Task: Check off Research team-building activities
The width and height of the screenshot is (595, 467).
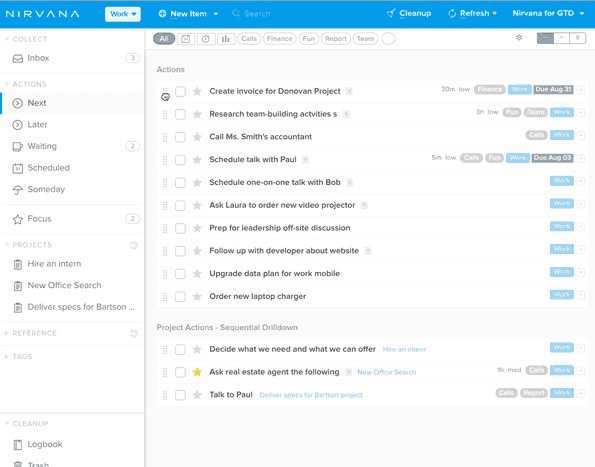Action: click(180, 114)
